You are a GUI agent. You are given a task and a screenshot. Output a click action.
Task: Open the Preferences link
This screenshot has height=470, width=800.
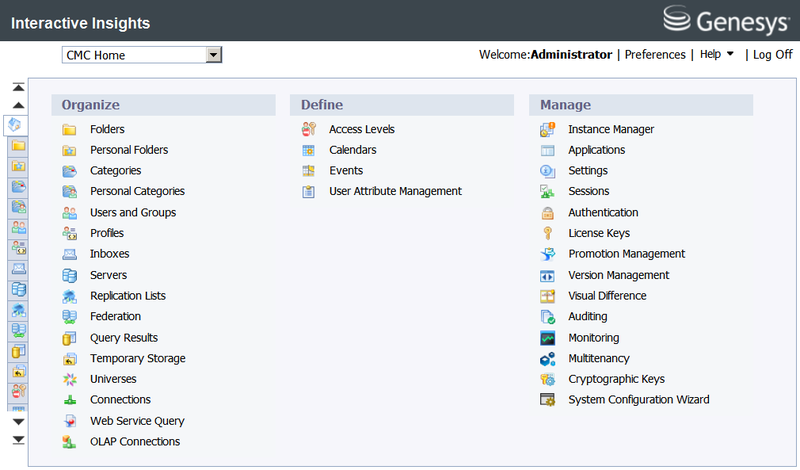[x=655, y=55]
